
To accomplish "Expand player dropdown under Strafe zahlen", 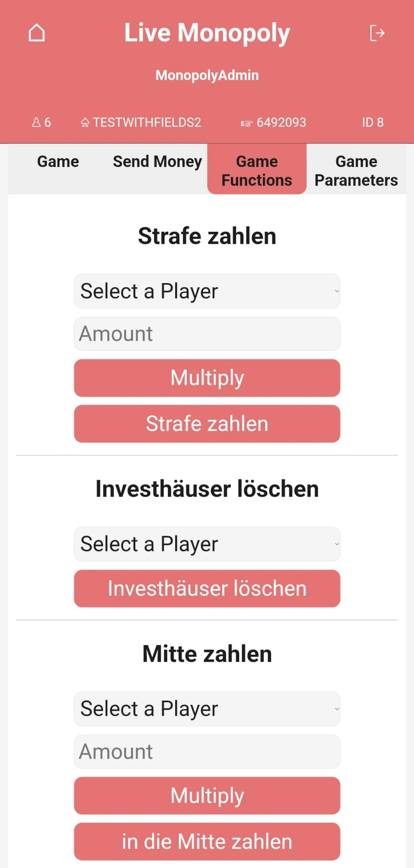I will click(x=207, y=291).
